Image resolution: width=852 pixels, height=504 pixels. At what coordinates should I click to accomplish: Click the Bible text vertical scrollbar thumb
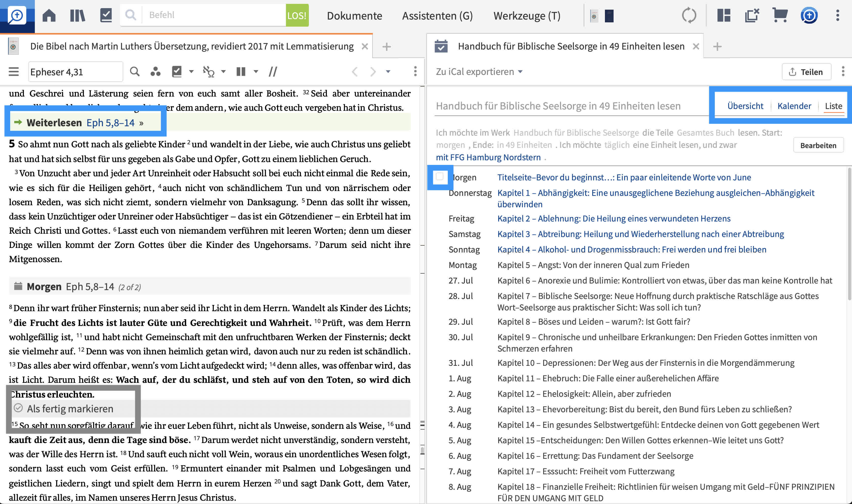tap(422, 451)
